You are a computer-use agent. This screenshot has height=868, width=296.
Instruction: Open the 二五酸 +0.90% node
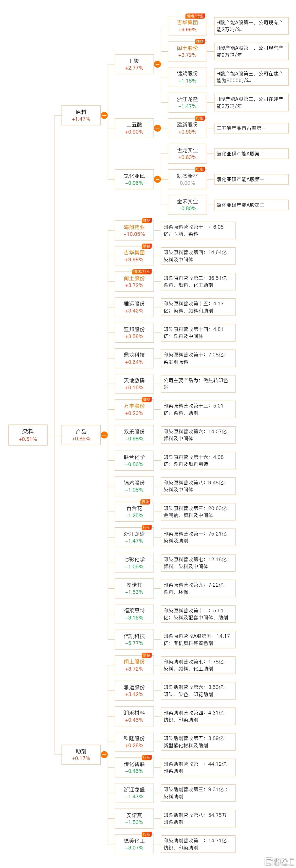pos(134,128)
